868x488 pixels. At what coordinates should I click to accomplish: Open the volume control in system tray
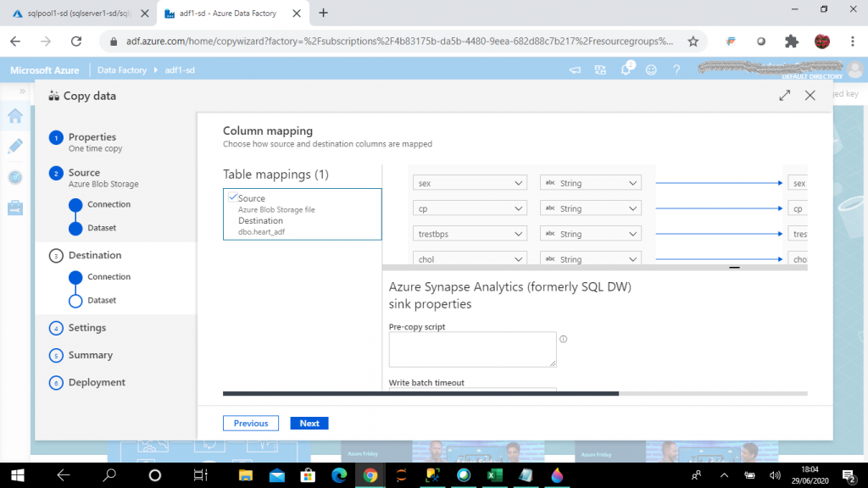coord(775,475)
